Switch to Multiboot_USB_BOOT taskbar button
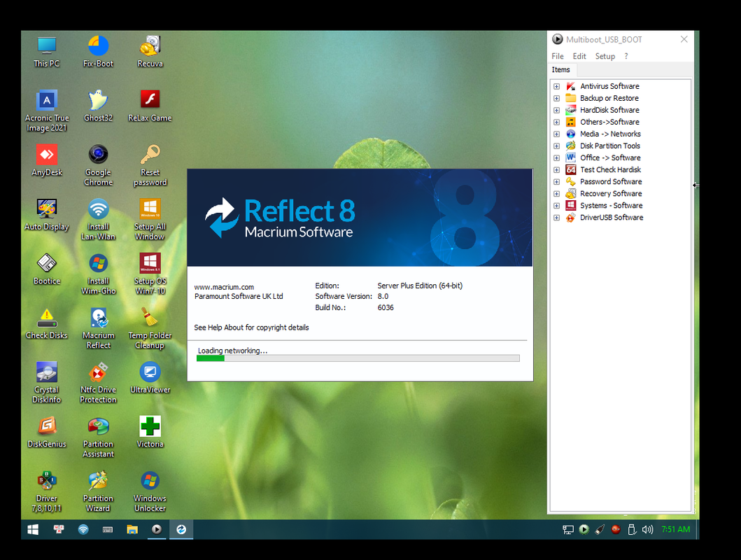741x560 pixels. point(157,530)
